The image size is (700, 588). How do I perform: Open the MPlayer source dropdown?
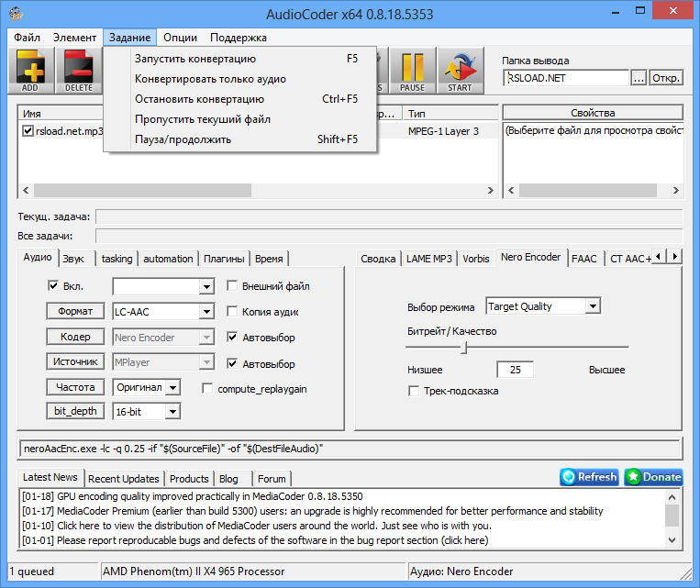(x=206, y=362)
